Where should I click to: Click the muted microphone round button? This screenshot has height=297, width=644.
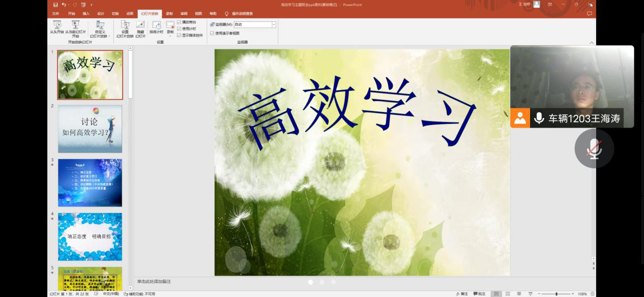[594, 148]
